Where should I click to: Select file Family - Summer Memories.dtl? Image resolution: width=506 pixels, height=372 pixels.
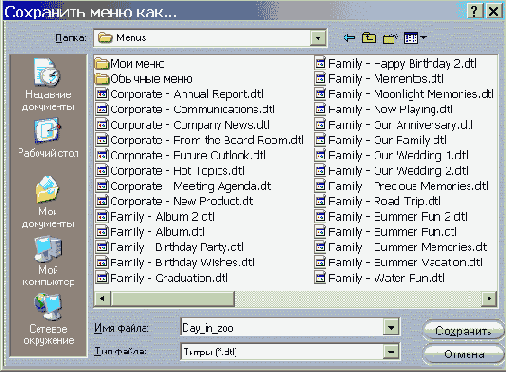point(401,247)
